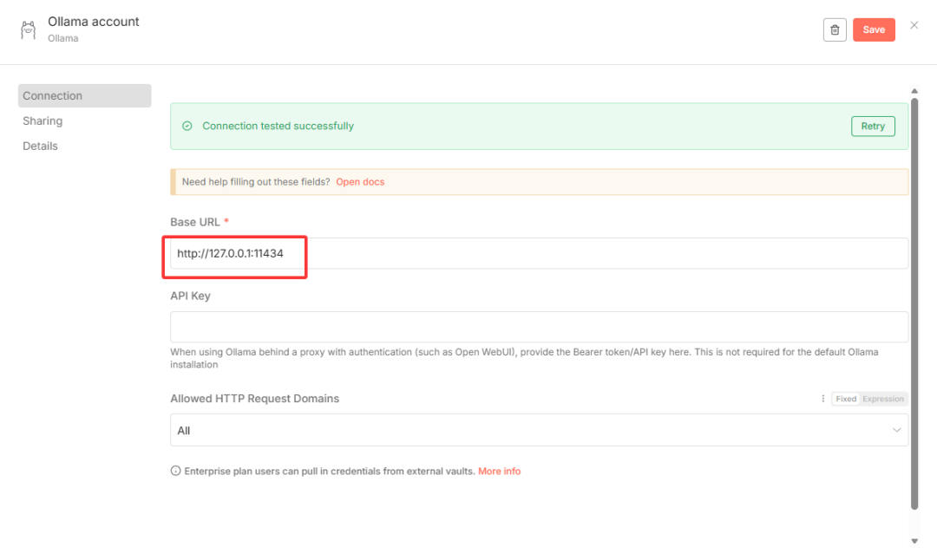Click the scrollbar up arrow
Screen dimensions: 937x560
(914, 91)
